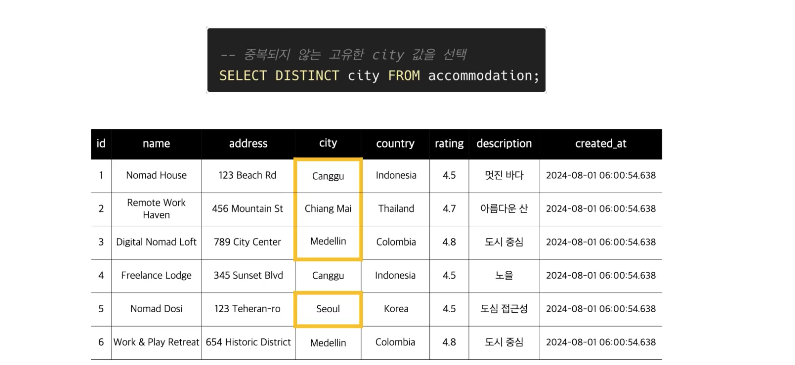Click the created_at timestamp in the Nomad Dosi row
Screen dimensions: 795x365
pos(601,309)
